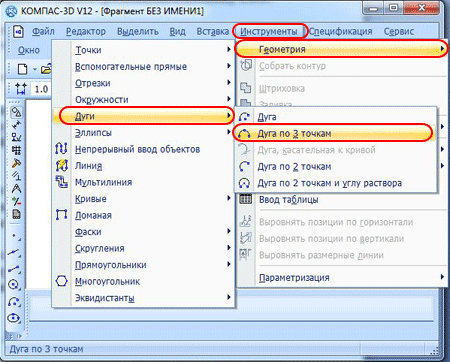Open the Файл menu

coord(43,32)
